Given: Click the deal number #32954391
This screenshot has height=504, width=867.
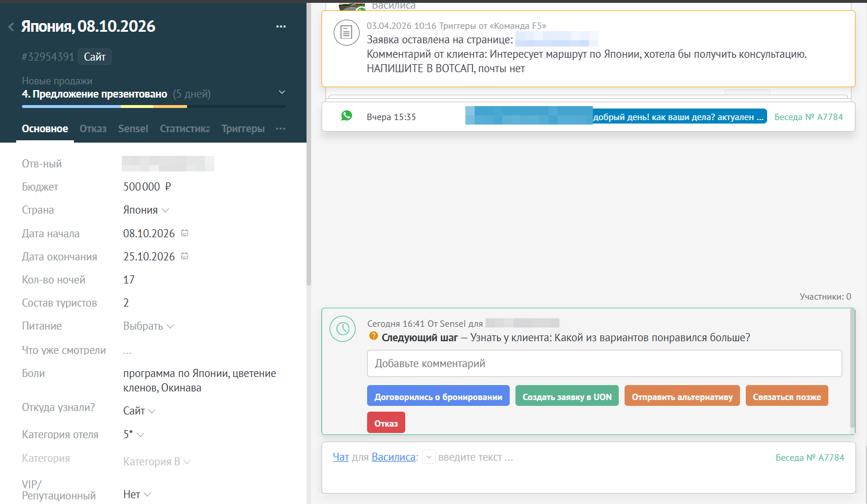Looking at the screenshot, I should [48, 57].
